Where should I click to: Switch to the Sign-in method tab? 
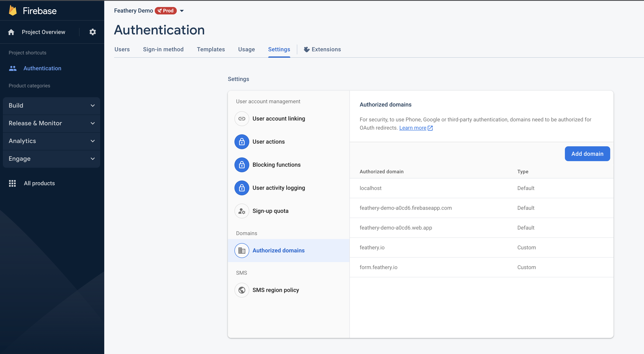[x=163, y=49]
